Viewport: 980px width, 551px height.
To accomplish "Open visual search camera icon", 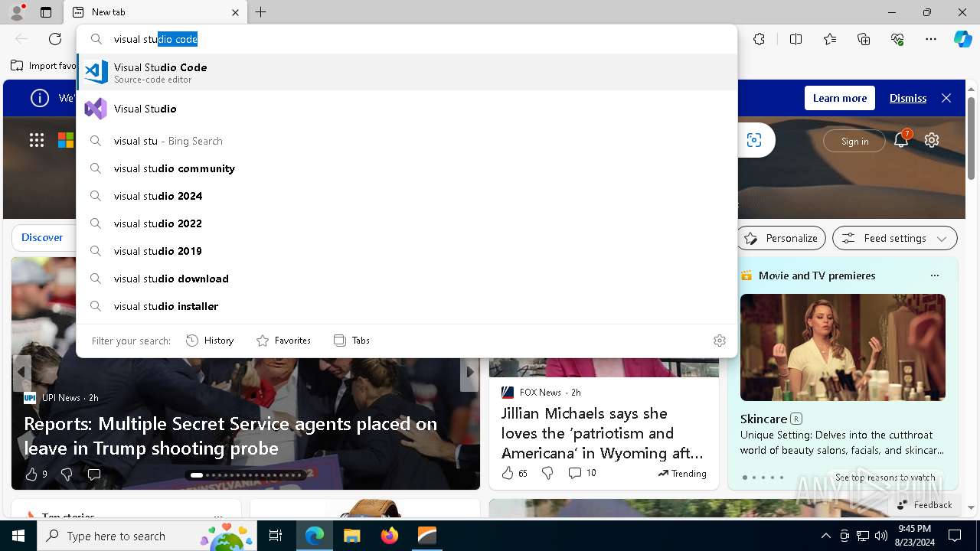I will (x=754, y=140).
